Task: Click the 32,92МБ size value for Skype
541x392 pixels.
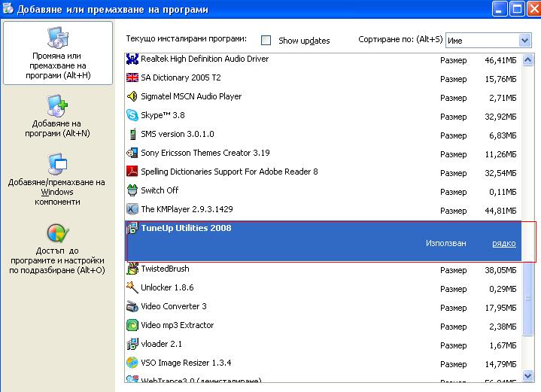Action: [x=500, y=117]
